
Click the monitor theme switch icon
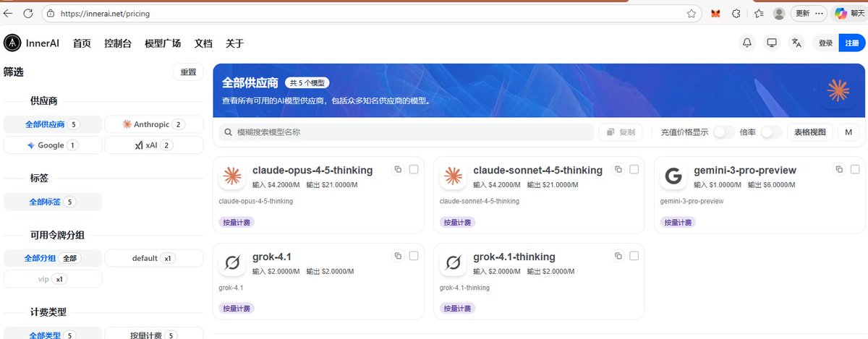point(772,43)
